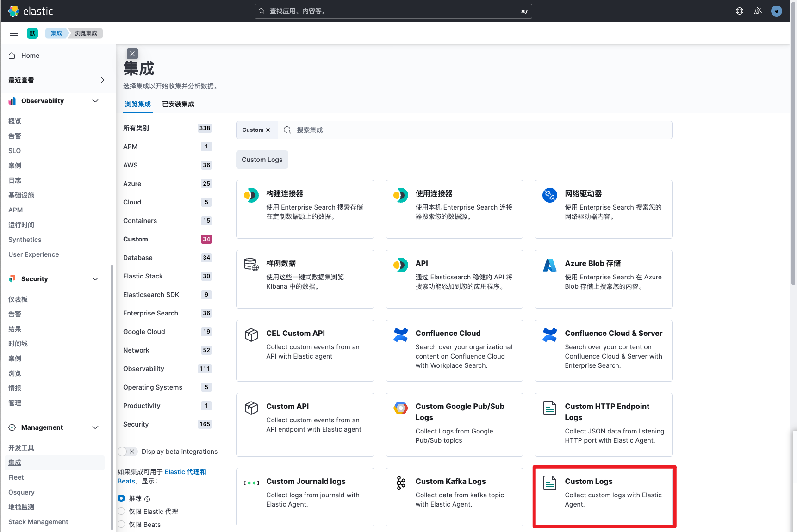Open the Custom Kafka Logs integration card

tap(455, 497)
